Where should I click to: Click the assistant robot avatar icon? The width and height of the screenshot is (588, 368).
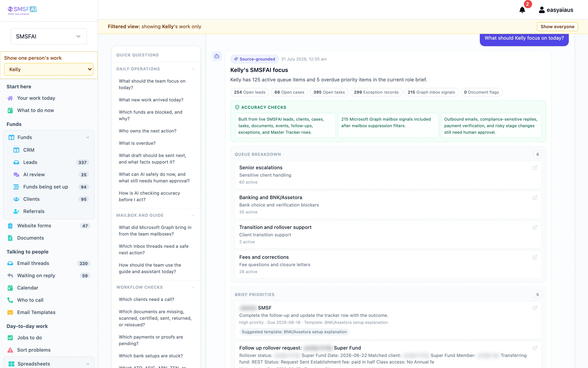coord(217,56)
